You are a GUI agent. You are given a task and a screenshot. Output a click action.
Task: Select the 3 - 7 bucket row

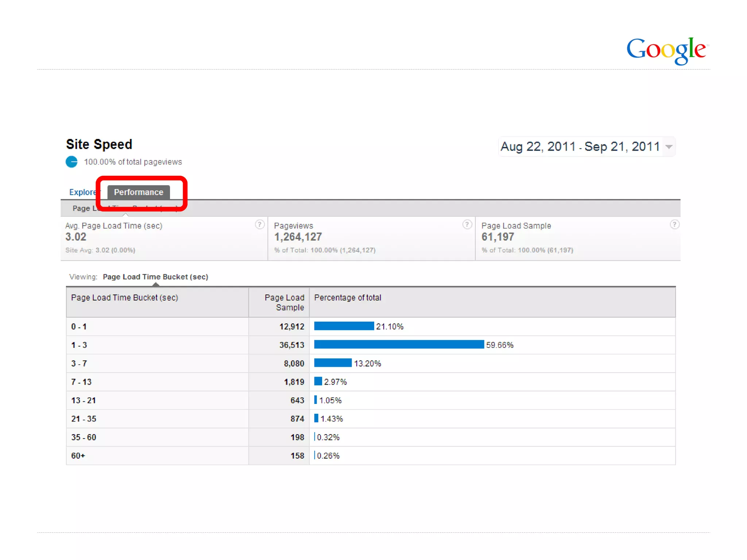tap(79, 363)
